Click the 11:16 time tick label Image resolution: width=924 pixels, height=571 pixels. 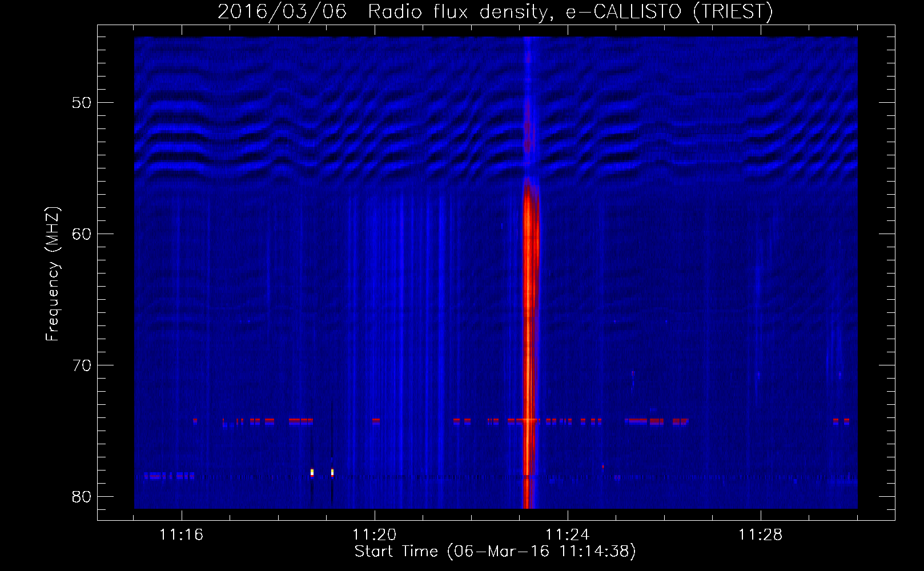181,534
